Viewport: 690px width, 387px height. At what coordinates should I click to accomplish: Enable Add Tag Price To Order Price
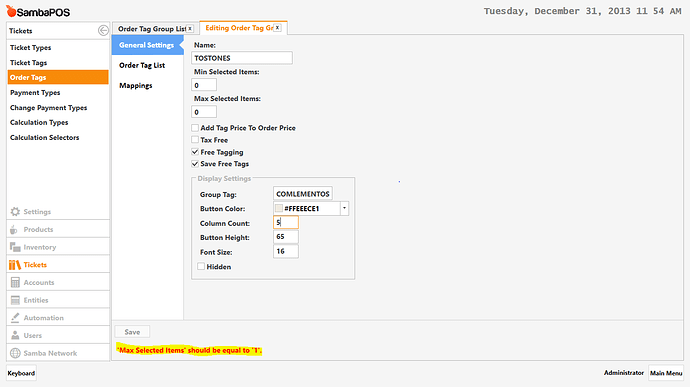point(195,128)
